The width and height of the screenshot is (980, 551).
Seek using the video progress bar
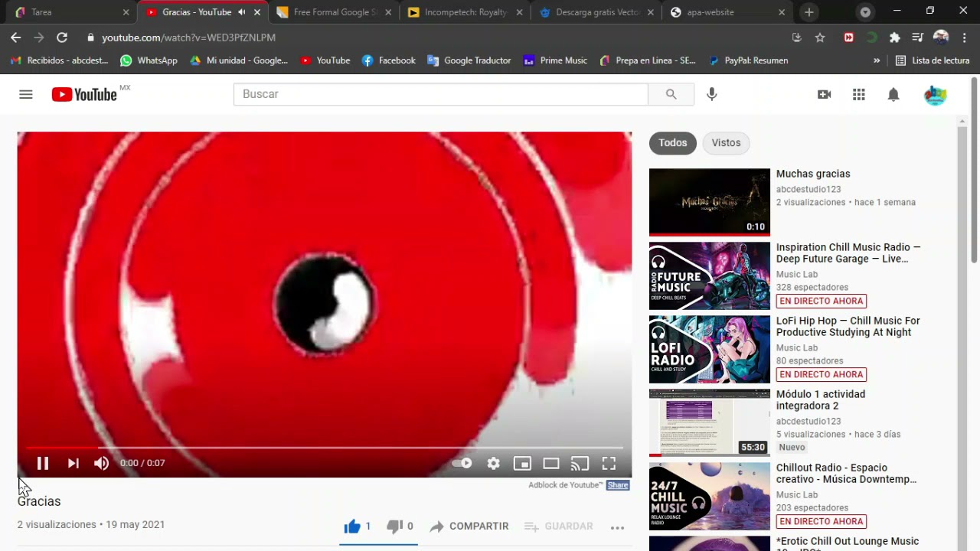pyautogui.click(x=325, y=448)
